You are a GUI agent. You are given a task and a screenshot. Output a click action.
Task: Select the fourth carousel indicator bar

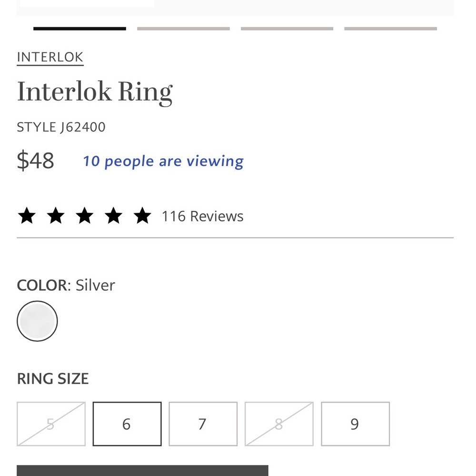[x=390, y=29]
